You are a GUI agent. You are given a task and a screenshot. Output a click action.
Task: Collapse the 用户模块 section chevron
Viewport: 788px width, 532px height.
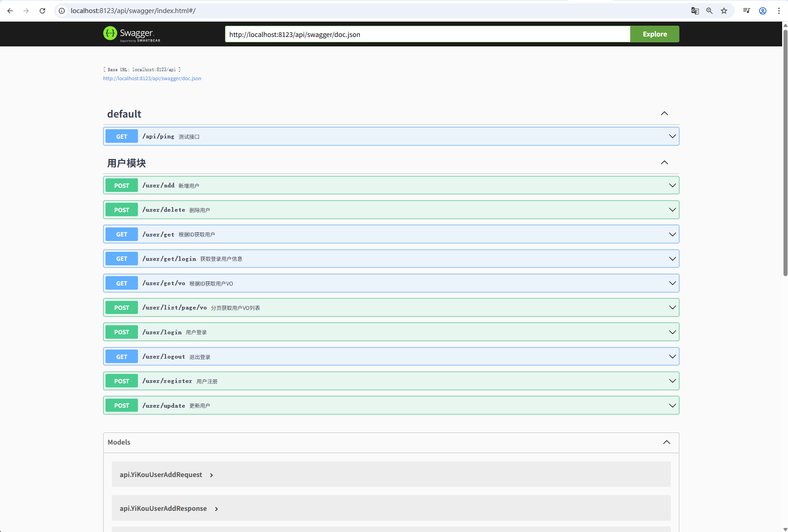tap(664, 163)
